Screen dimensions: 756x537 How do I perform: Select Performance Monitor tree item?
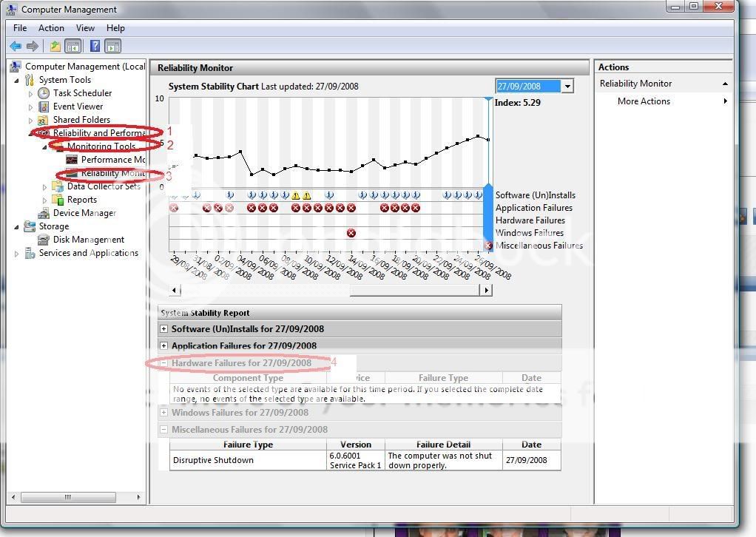pos(112,160)
